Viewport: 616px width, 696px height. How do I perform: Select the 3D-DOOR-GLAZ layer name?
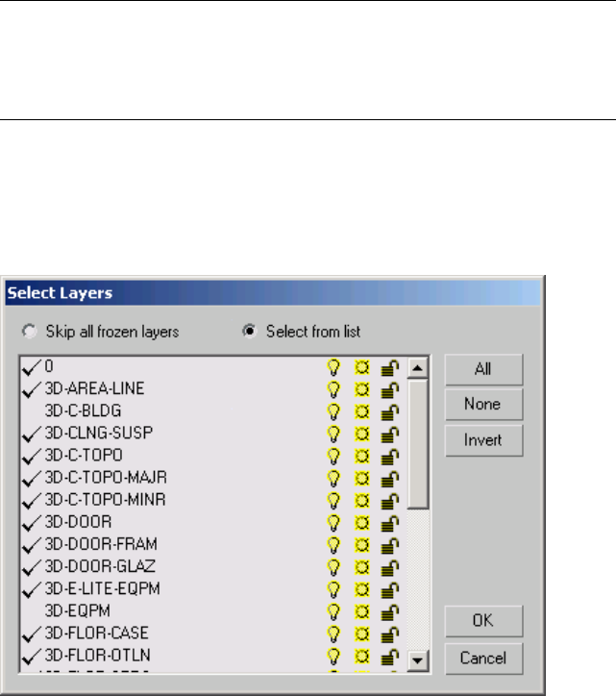coord(100,566)
